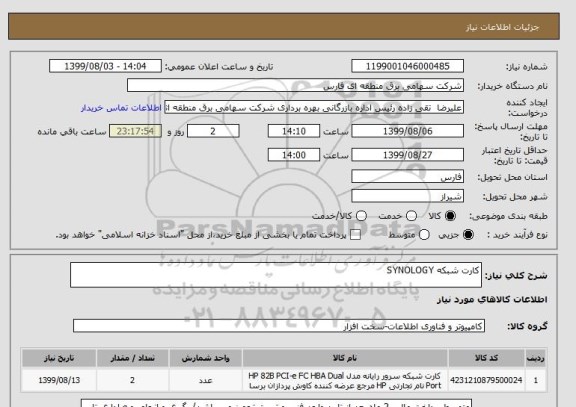Viewport: 576px width, 407px height.
Task: Click the countdown timer 23:17:54
Action: click(135, 131)
